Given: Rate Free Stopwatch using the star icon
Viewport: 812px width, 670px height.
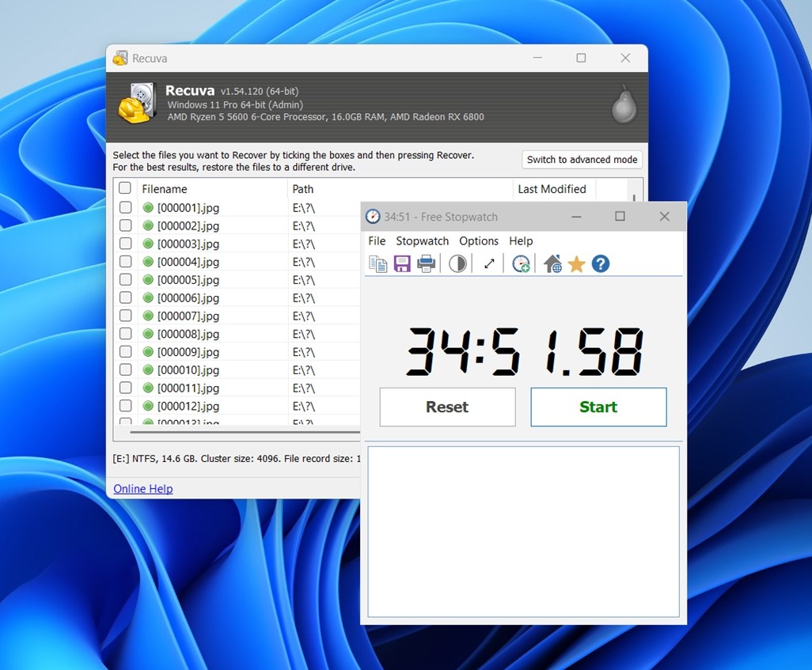Looking at the screenshot, I should (x=576, y=263).
